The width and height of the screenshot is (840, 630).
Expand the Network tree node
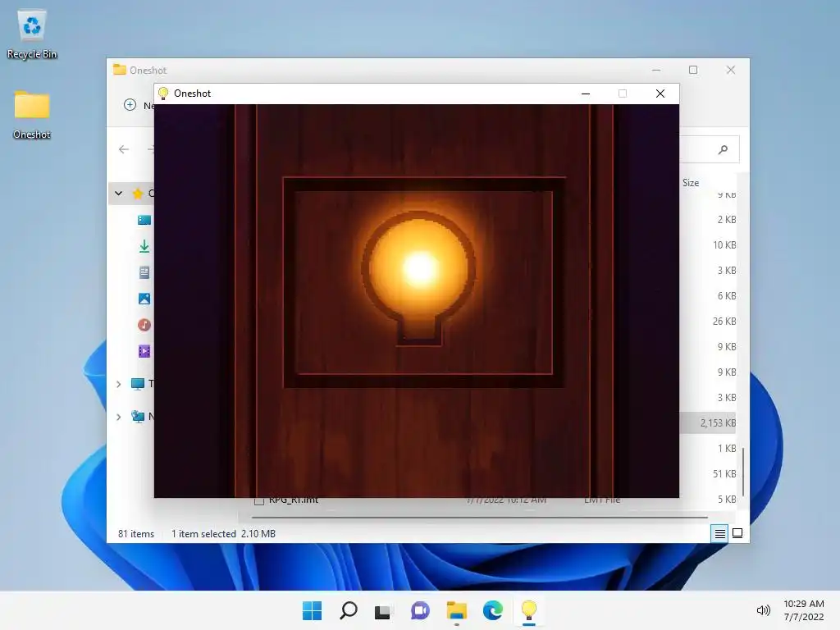(x=118, y=416)
